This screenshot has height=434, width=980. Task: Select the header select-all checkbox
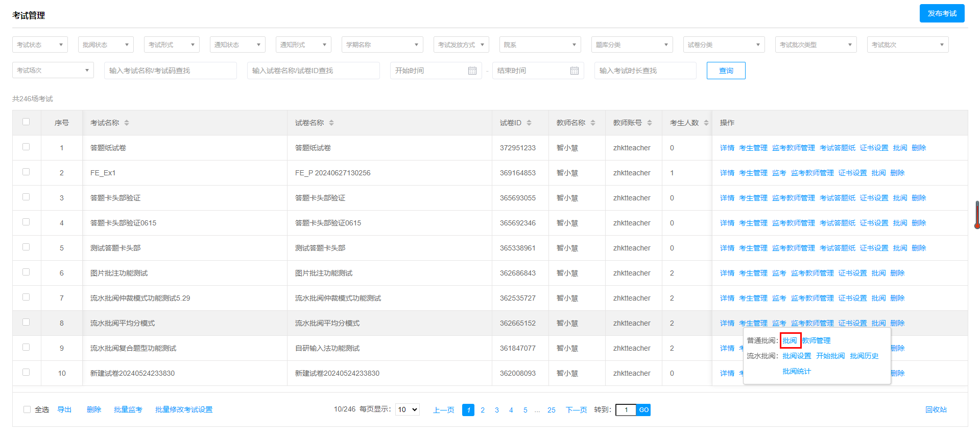pyautogui.click(x=26, y=122)
